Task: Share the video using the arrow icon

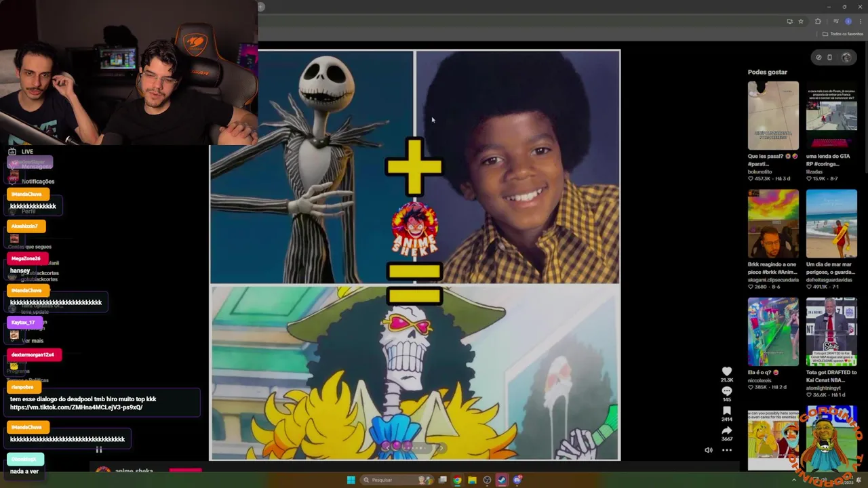Action: coord(727,430)
